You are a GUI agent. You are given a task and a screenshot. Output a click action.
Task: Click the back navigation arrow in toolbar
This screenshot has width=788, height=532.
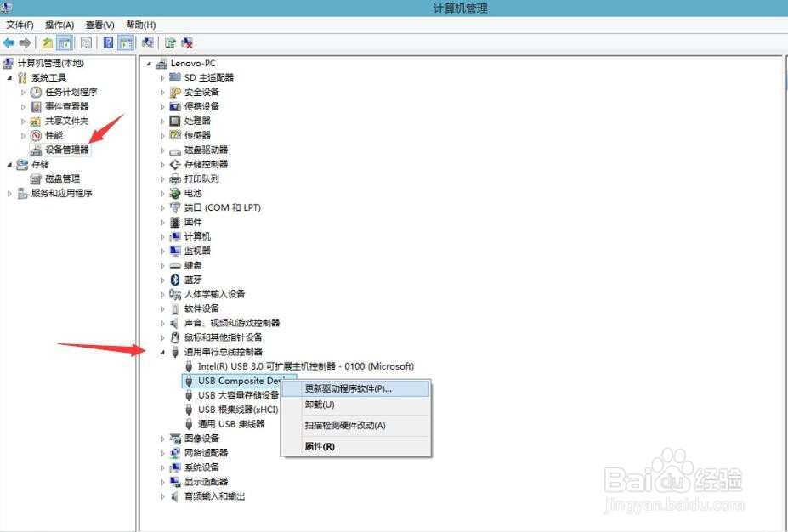[9, 42]
